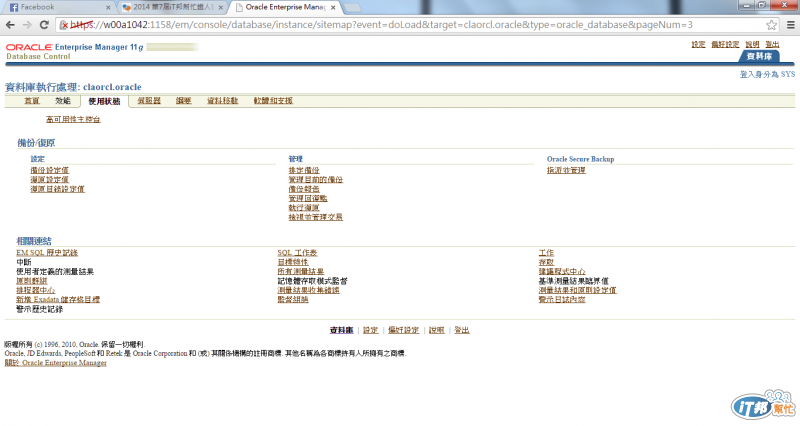Open the 檢視並管理交易 link
The image size is (800, 426).
point(316,217)
